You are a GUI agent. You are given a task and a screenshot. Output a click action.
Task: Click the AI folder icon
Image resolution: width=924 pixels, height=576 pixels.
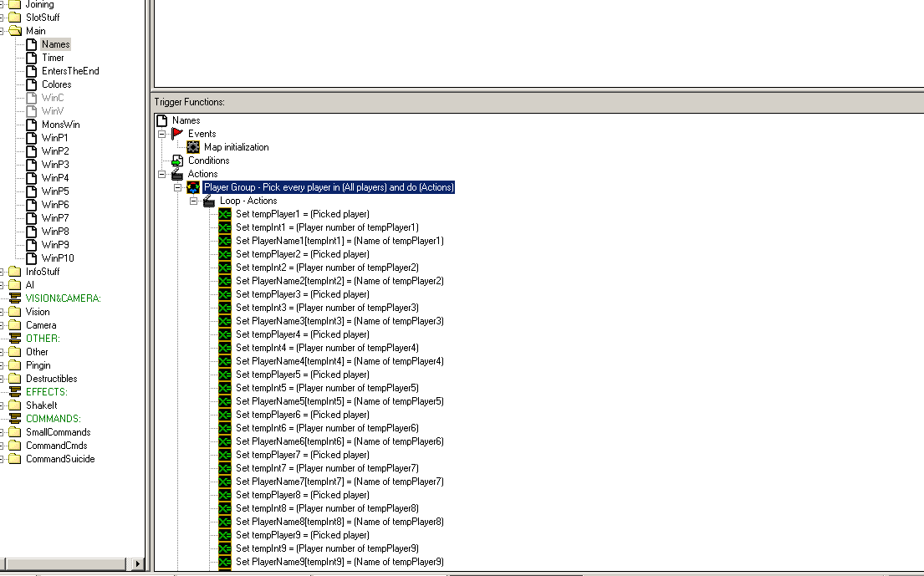click(x=15, y=285)
